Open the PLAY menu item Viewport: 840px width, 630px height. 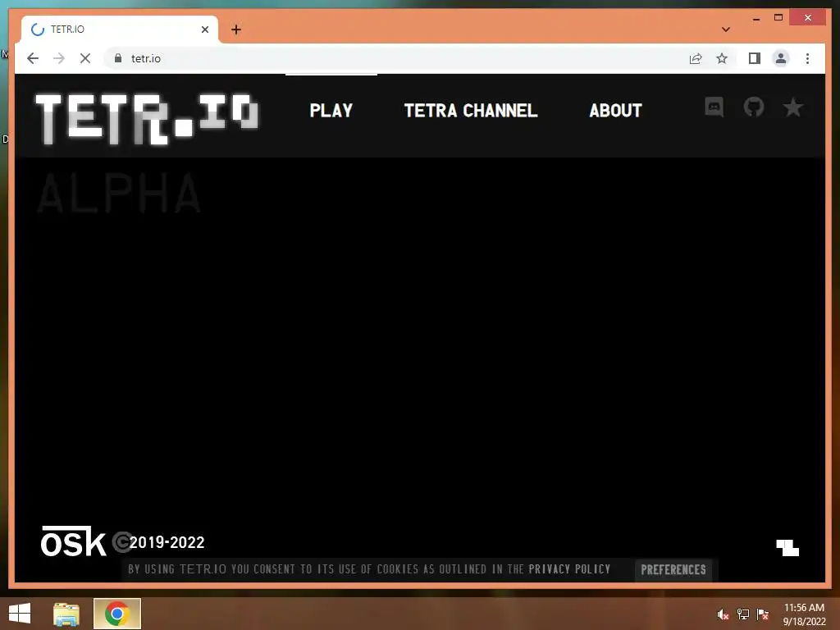tap(331, 111)
